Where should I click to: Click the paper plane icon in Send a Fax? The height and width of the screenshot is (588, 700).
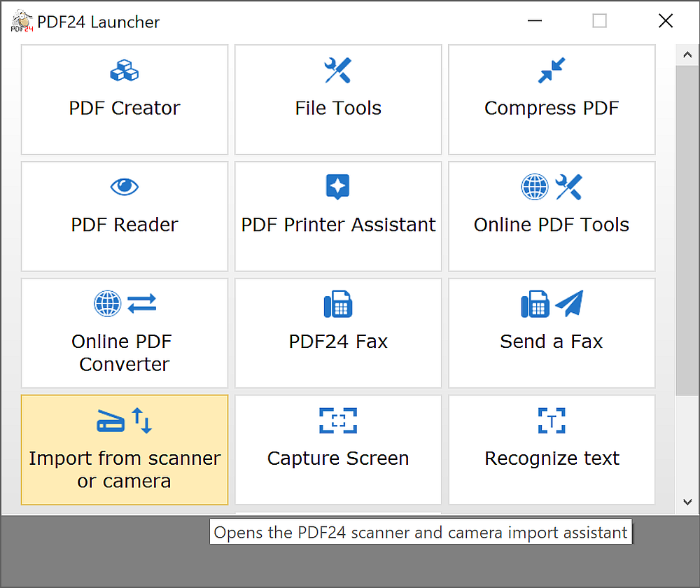[569, 303]
